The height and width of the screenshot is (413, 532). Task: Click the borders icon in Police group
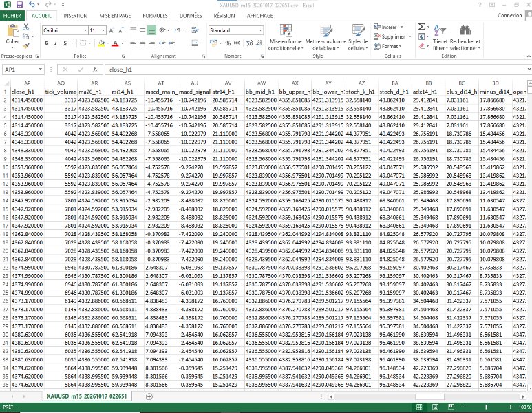(x=83, y=43)
